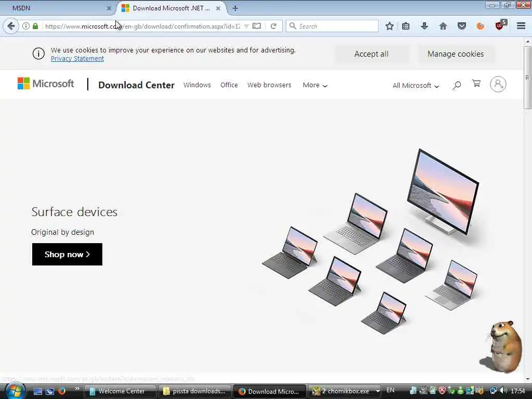This screenshot has height=399, width=532.
Task: Click the Surface devices product image
Action: pyautogui.click(x=370, y=242)
